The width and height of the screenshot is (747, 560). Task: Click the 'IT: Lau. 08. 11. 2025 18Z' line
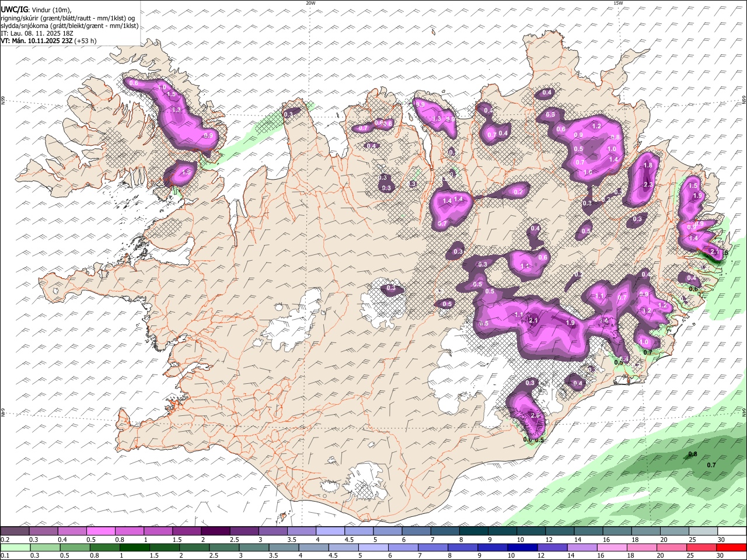pos(37,33)
